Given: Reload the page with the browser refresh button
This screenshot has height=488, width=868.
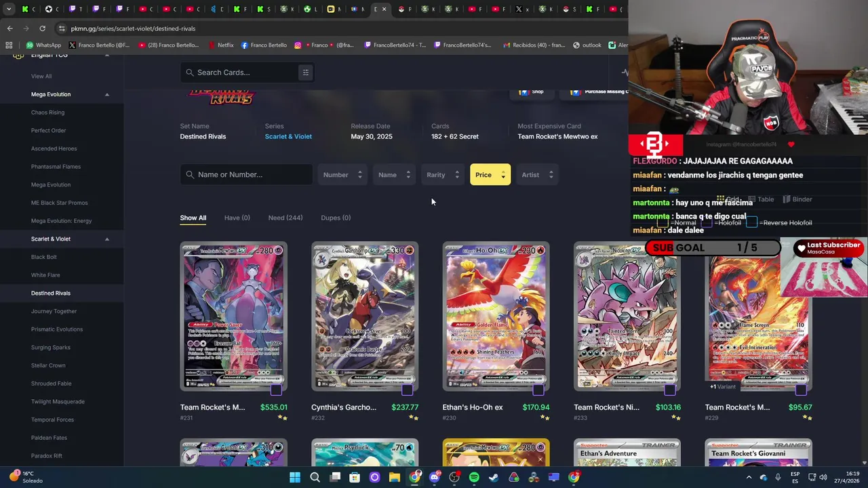Looking at the screenshot, I should point(42,28).
